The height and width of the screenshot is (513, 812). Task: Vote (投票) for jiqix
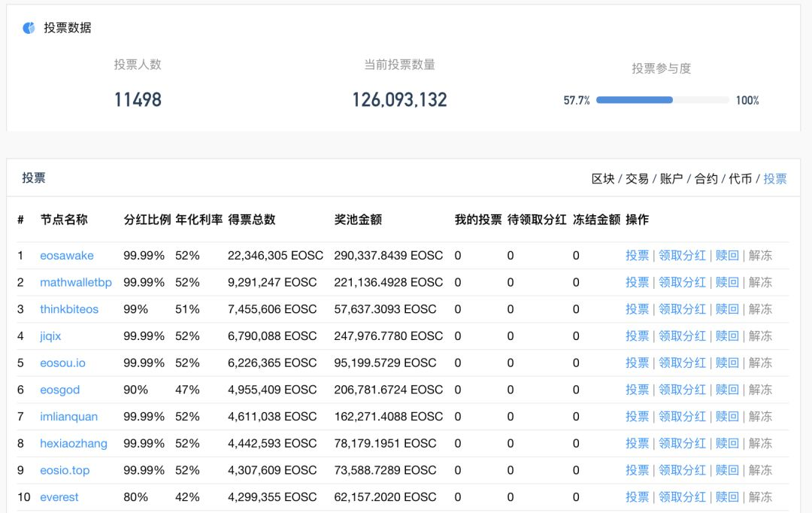[637, 336]
